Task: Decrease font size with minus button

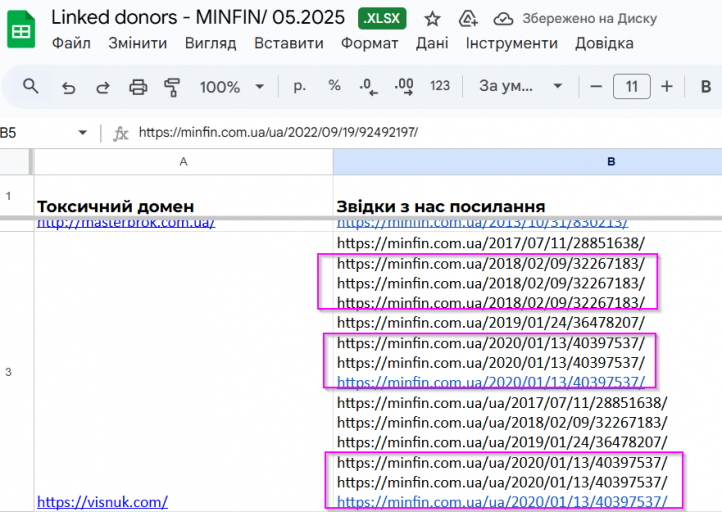Action: pos(596,87)
